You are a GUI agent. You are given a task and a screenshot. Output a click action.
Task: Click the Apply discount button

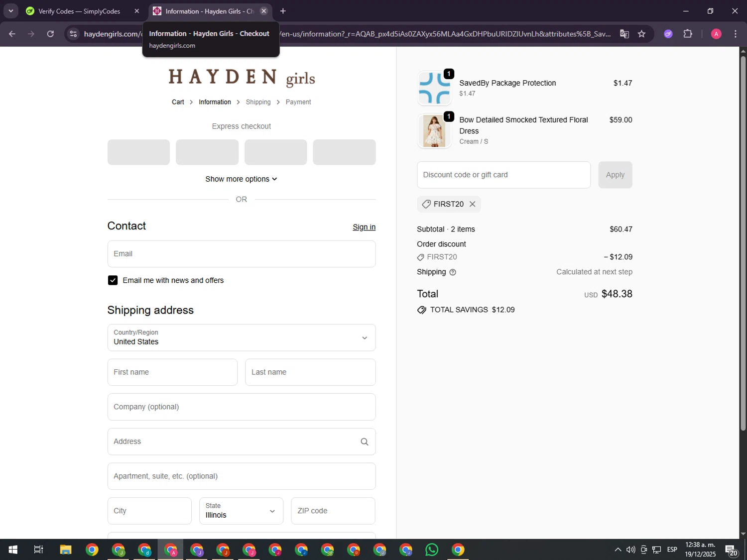point(615,175)
